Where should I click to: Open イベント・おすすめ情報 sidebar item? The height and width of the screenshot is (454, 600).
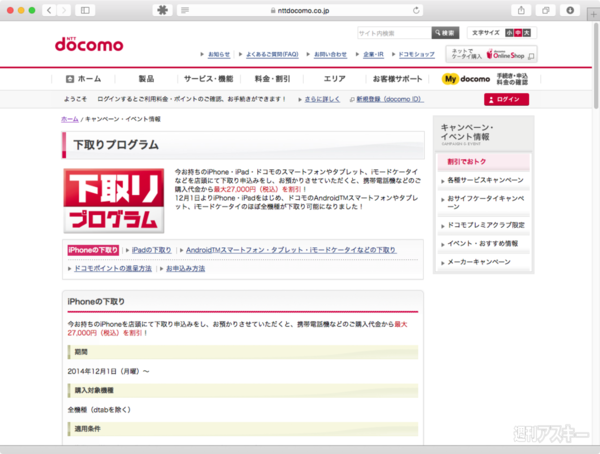pyautogui.click(x=484, y=243)
